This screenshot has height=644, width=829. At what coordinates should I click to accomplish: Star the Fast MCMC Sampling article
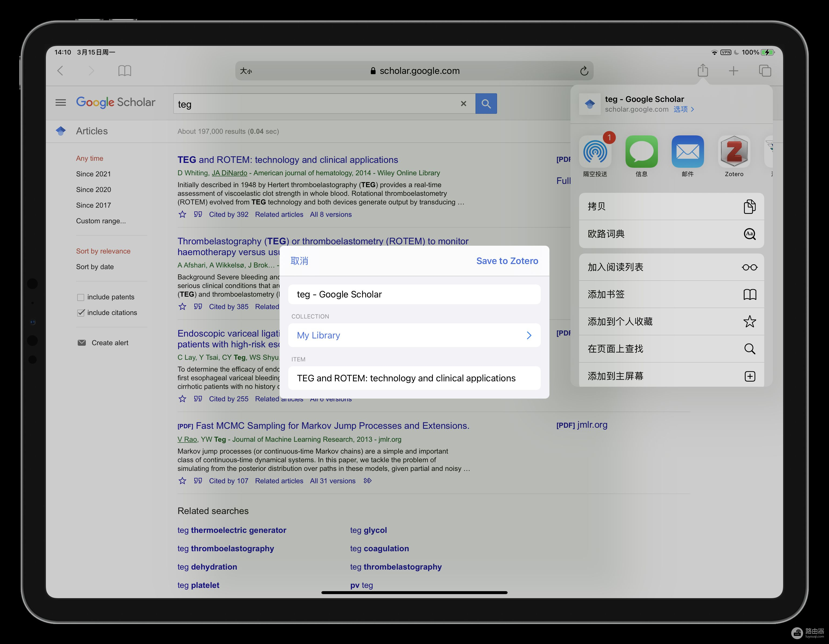tap(182, 481)
